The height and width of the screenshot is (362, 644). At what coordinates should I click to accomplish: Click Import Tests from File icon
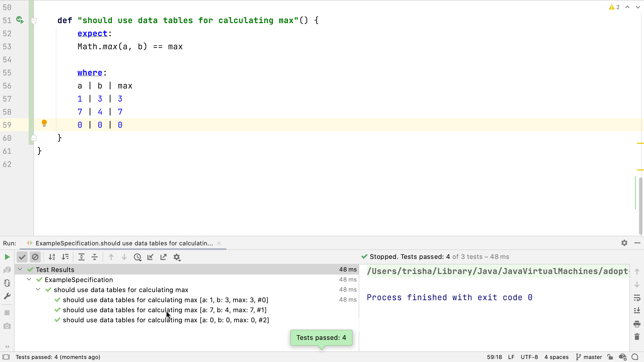coord(150,257)
